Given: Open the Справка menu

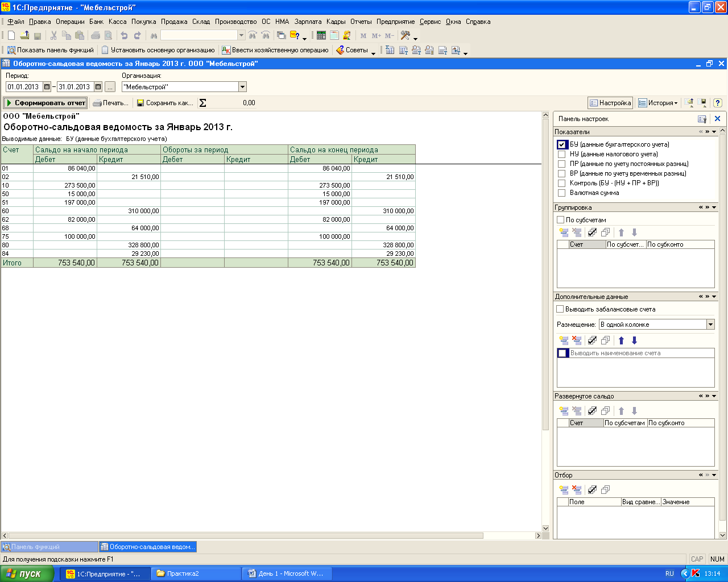Looking at the screenshot, I should point(478,22).
